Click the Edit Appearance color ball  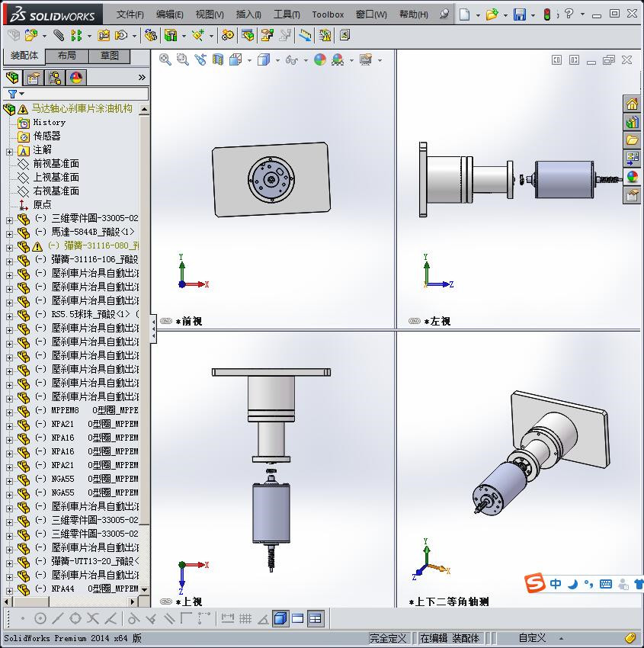(x=320, y=60)
